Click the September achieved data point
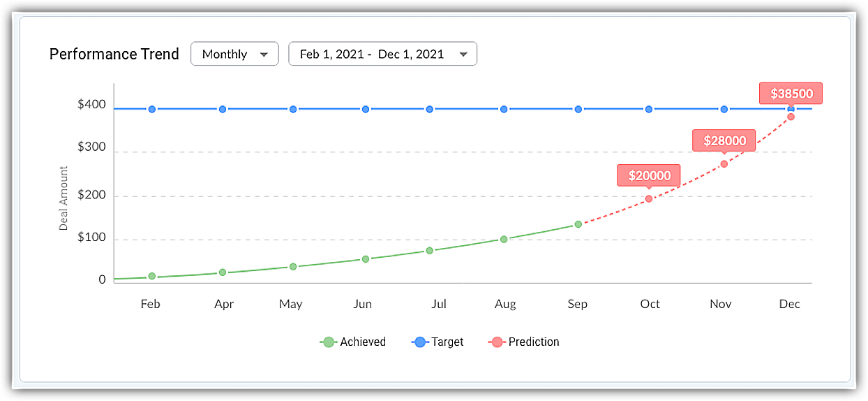 point(578,224)
